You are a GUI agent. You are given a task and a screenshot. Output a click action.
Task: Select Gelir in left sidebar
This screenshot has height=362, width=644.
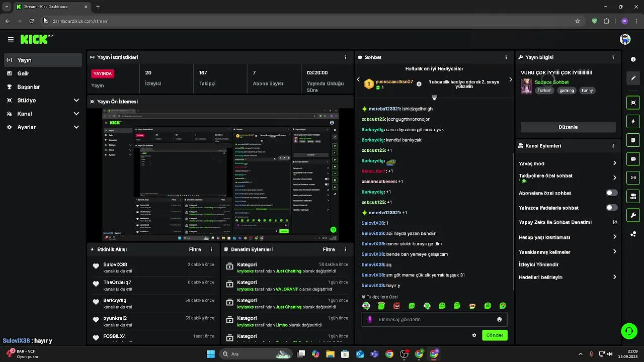pos(43,73)
